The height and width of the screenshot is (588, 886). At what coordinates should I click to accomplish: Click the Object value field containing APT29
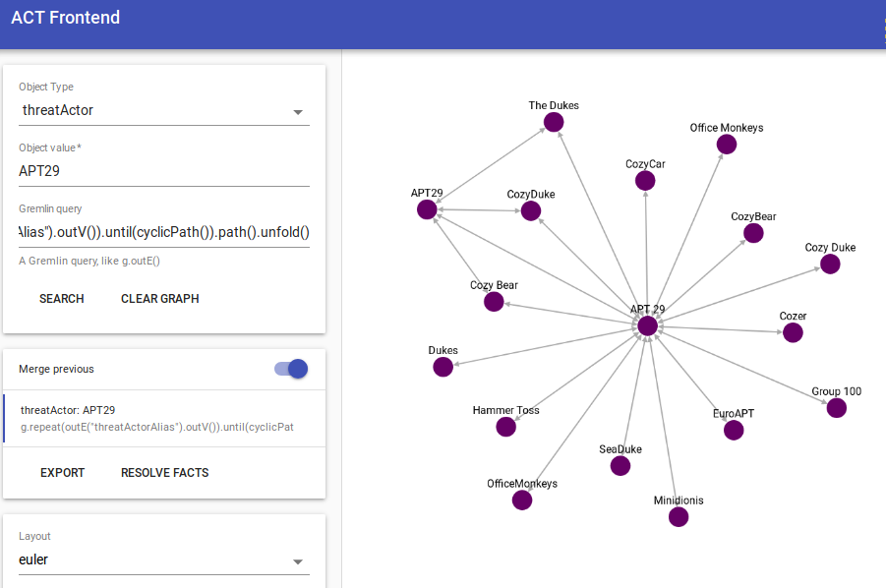click(164, 171)
